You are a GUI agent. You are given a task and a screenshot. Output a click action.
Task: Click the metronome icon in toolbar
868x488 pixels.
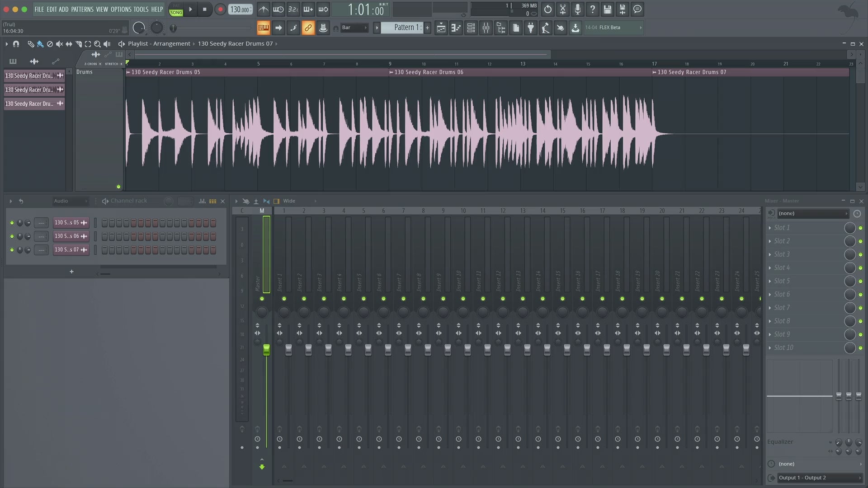point(263,9)
